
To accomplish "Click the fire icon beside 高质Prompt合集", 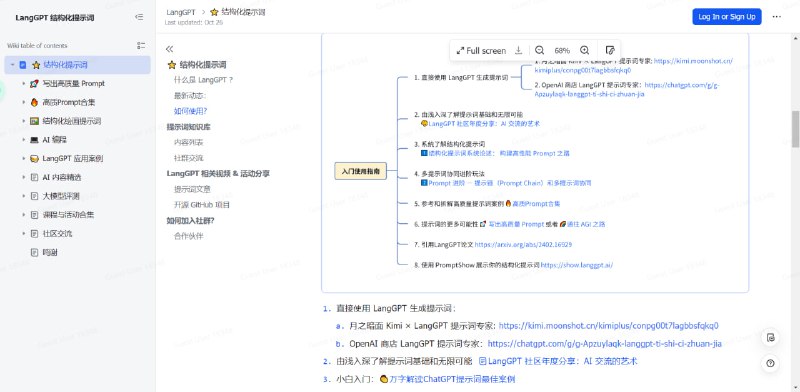I will pyautogui.click(x=34, y=102).
